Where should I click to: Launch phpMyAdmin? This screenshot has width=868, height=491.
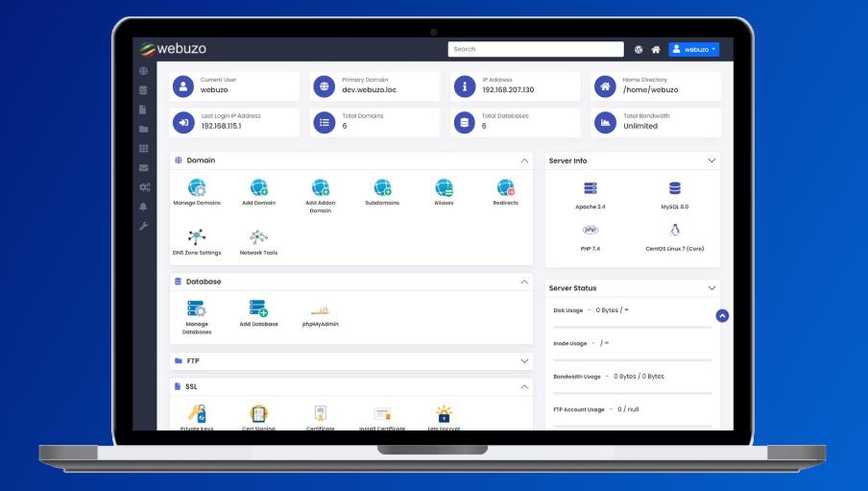[321, 310]
